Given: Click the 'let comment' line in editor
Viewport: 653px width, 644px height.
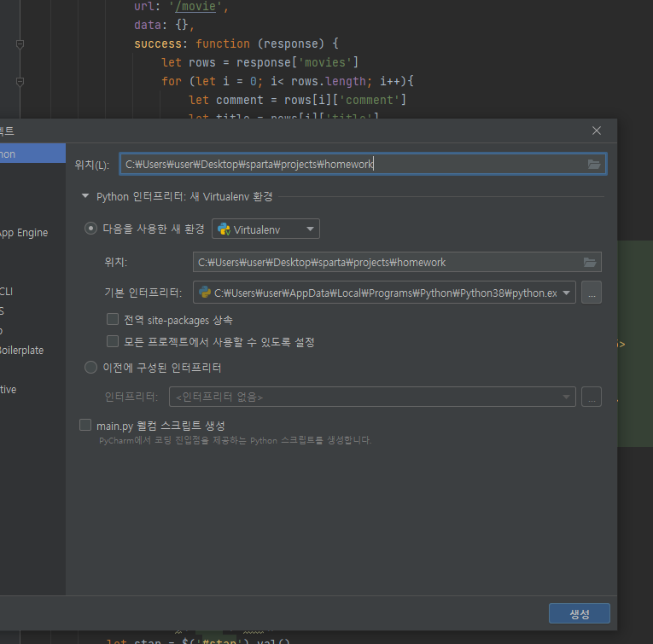Looking at the screenshot, I should [x=297, y=100].
